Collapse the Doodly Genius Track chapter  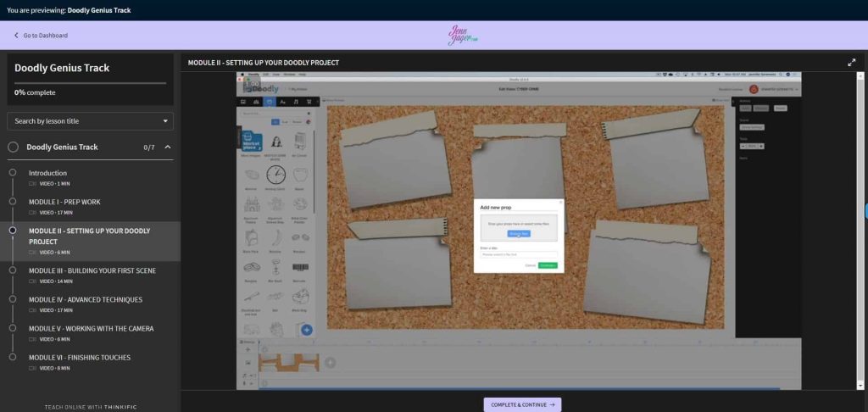coord(168,147)
